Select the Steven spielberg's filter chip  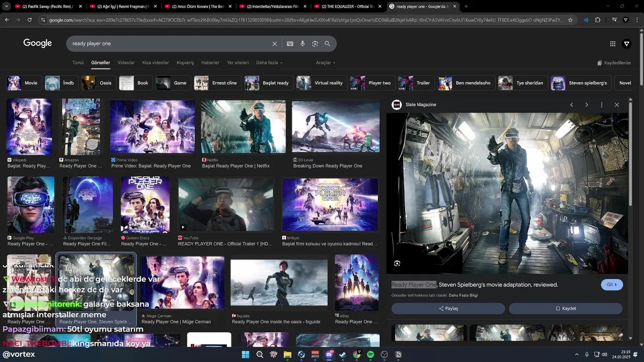pos(580,83)
